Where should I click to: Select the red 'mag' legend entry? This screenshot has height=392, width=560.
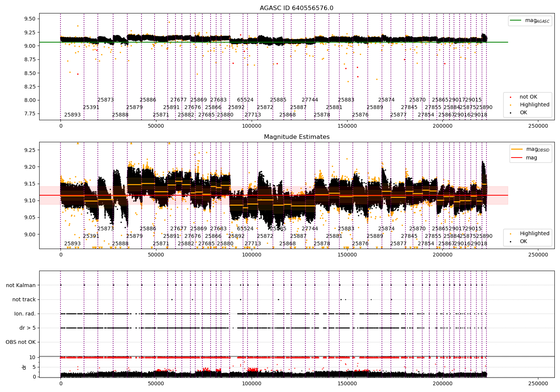coord(525,158)
